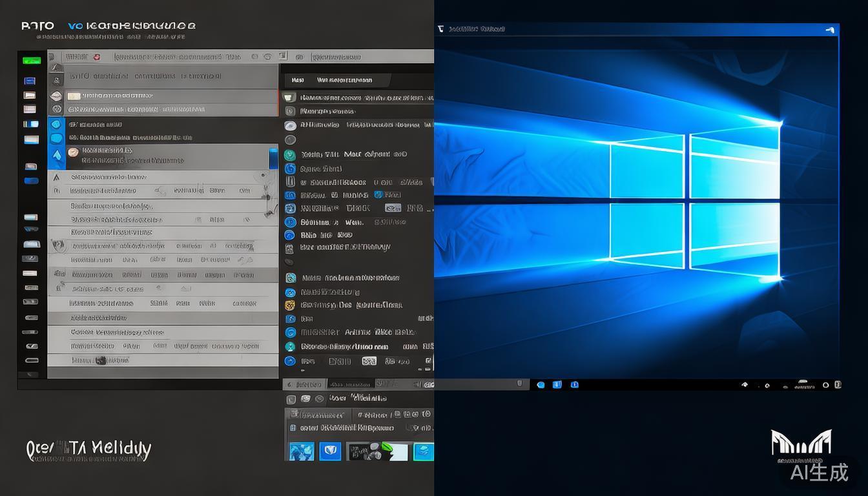Click the green button atop the left sidebar

coord(31,61)
